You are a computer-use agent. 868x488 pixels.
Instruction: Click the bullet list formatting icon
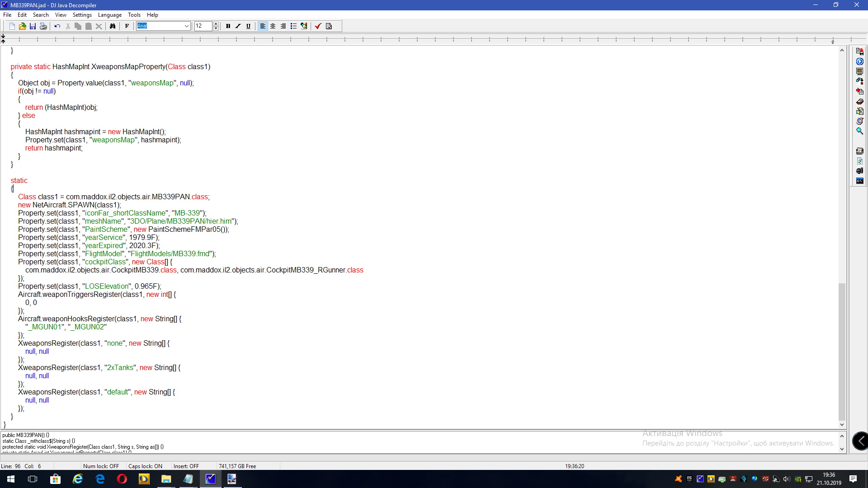click(x=293, y=26)
